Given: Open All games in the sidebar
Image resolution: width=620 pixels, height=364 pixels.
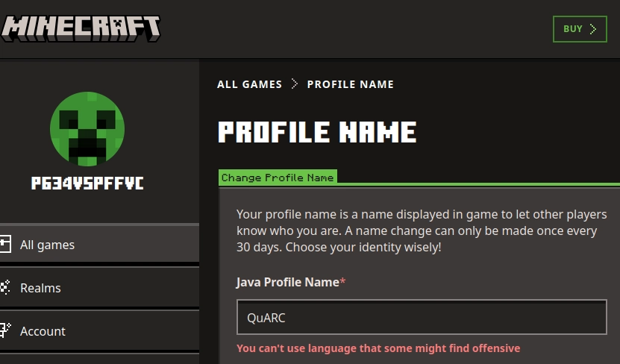Looking at the screenshot, I should pyautogui.click(x=99, y=245).
